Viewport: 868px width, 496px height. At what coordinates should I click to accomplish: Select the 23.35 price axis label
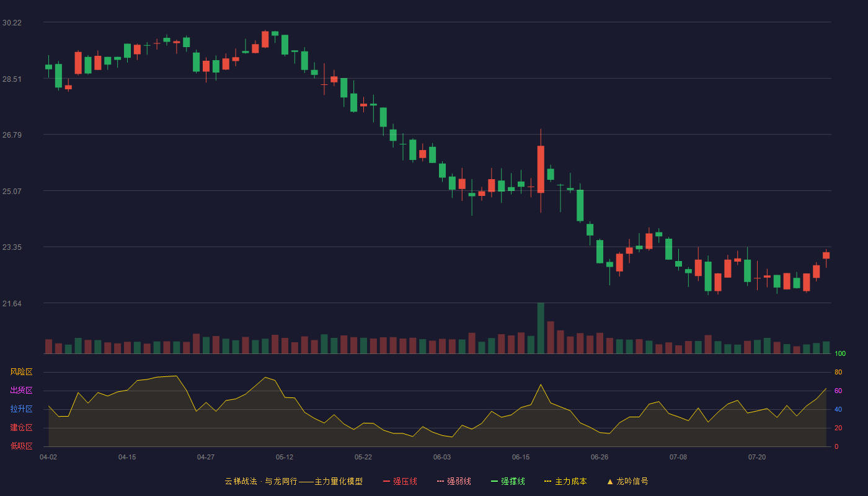[12, 247]
